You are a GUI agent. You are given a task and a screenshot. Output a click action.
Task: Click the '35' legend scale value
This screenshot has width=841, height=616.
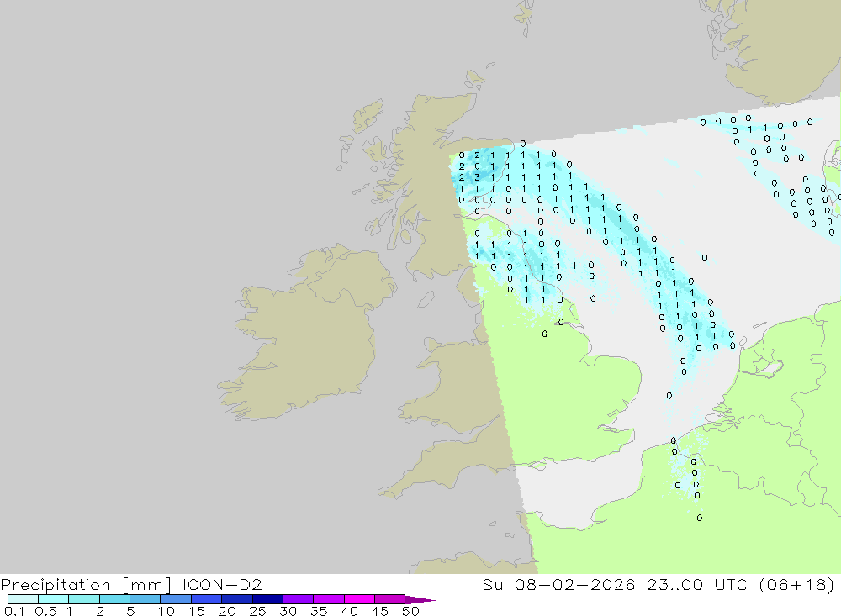pos(319,611)
